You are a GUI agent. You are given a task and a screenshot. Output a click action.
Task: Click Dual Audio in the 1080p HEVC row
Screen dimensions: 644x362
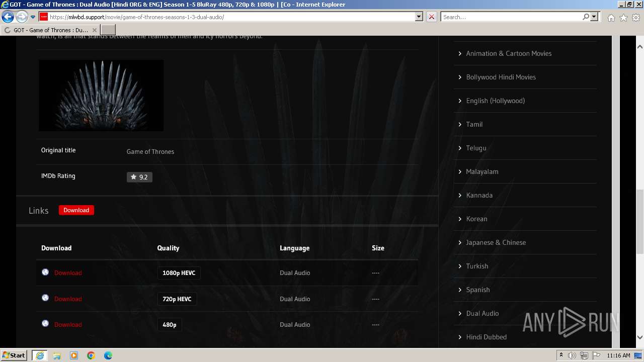click(x=295, y=273)
